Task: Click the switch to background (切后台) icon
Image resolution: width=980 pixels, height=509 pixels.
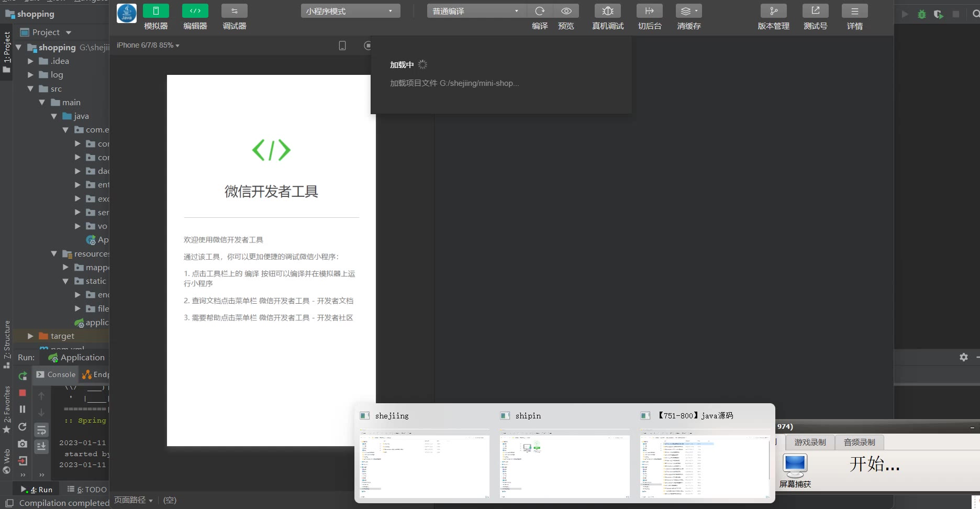Action: click(x=649, y=11)
